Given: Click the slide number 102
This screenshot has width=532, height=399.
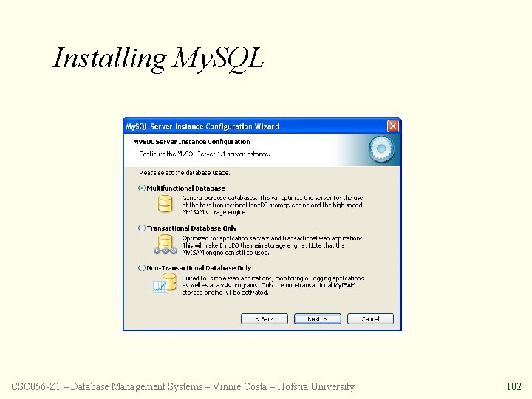Looking at the screenshot, I should tap(514, 386).
